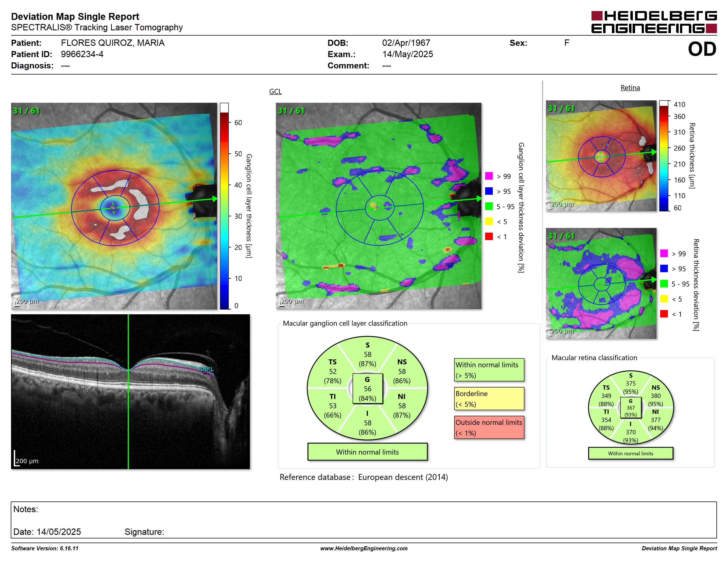Select the GCL thickness color map image
Screen dimensions: 728x563
114,206
